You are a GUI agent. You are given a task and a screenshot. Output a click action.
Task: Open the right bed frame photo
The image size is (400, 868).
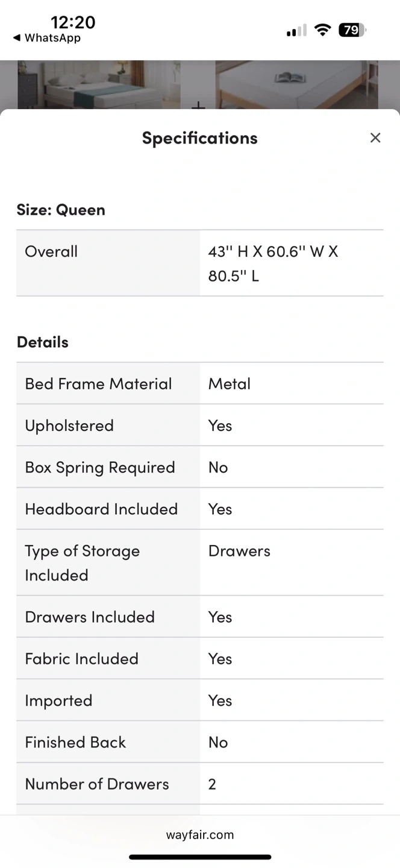click(296, 84)
